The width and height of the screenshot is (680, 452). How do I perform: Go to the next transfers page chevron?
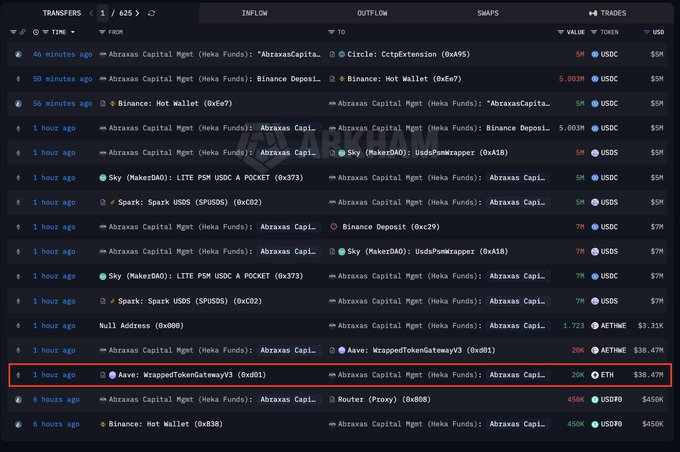pyautogui.click(x=137, y=13)
